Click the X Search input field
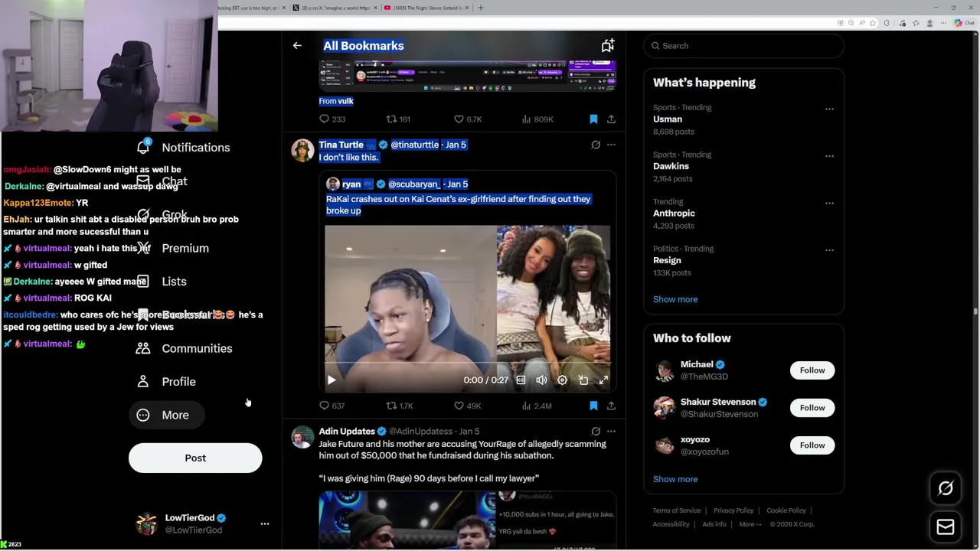 pyautogui.click(x=743, y=46)
